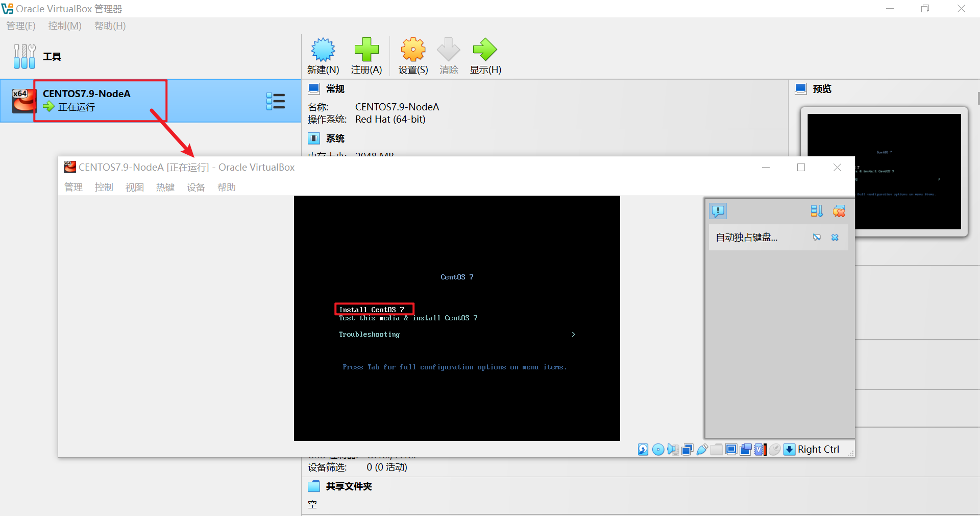Click the 常规 general section header

[335, 89]
